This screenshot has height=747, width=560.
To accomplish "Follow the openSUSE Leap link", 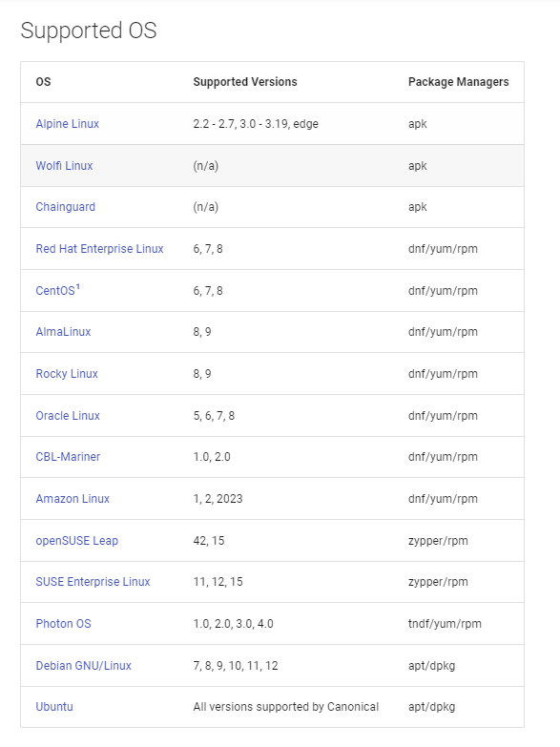I will pos(76,541).
